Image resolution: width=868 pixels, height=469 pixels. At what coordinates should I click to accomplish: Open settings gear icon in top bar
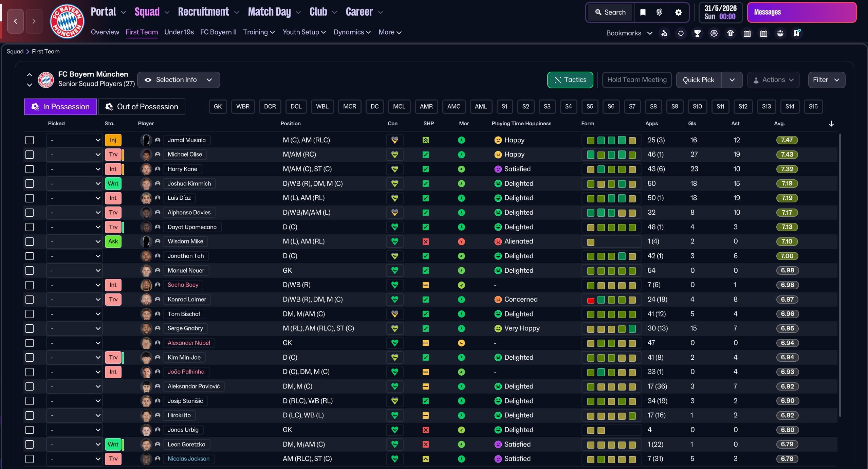(678, 12)
